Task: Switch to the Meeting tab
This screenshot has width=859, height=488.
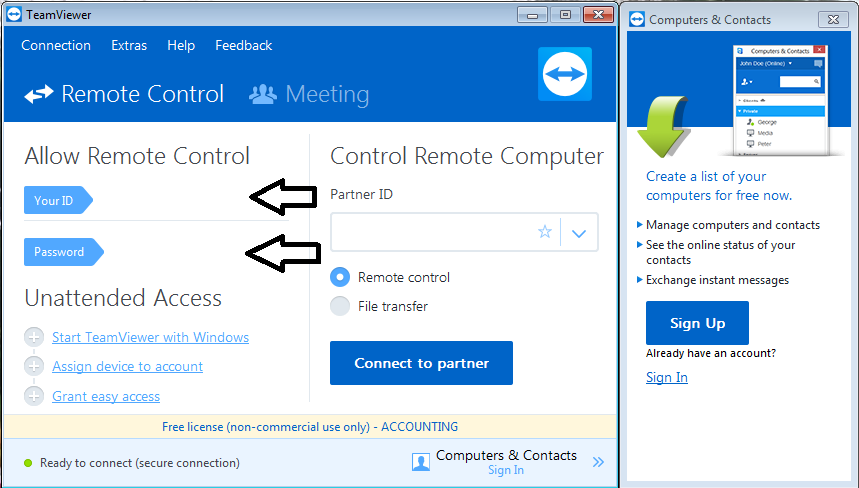Action: click(310, 95)
